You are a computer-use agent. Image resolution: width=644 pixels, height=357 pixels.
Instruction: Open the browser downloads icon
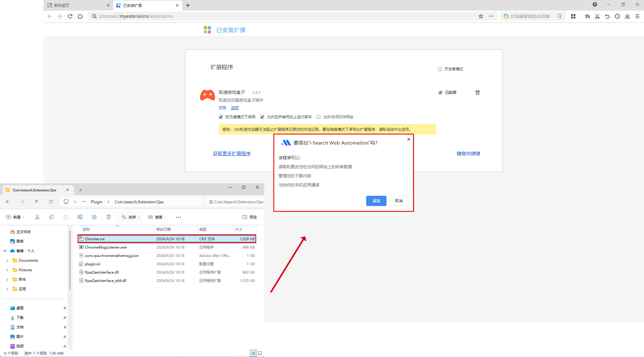tap(627, 16)
